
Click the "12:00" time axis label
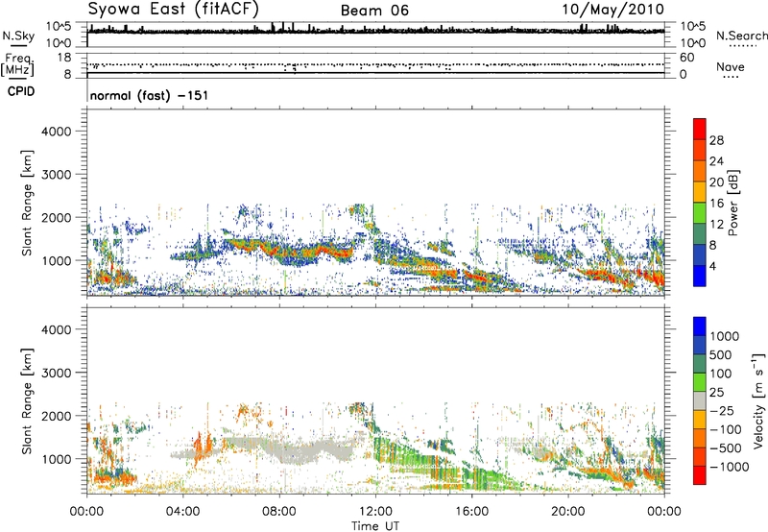pyautogui.click(x=375, y=512)
